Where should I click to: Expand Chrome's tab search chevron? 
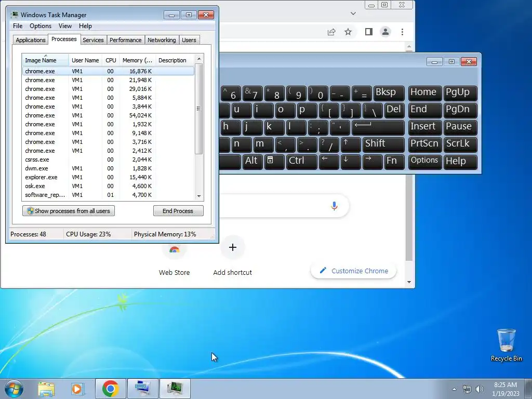pyautogui.click(x=353, y=14)
